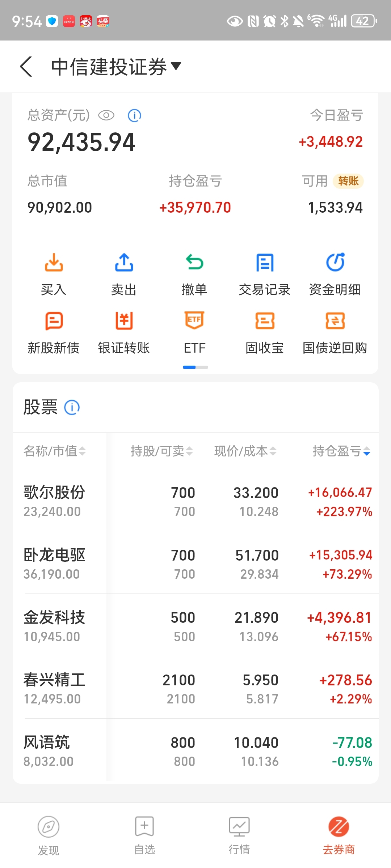
Task: Tap available balance 1,533.94
Action: (x=335, y=207)
